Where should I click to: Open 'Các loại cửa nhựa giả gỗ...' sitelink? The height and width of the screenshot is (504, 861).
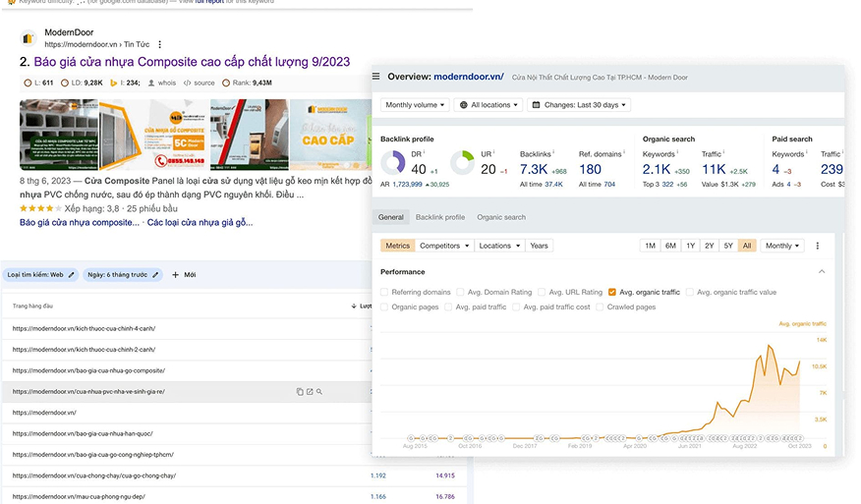pos(200,222)
